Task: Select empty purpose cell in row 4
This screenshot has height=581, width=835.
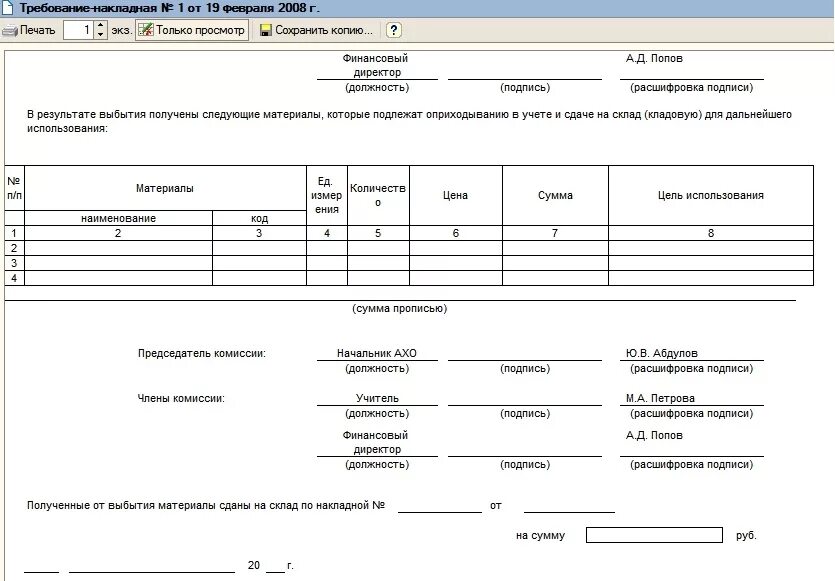Action: tap(711, 277)
